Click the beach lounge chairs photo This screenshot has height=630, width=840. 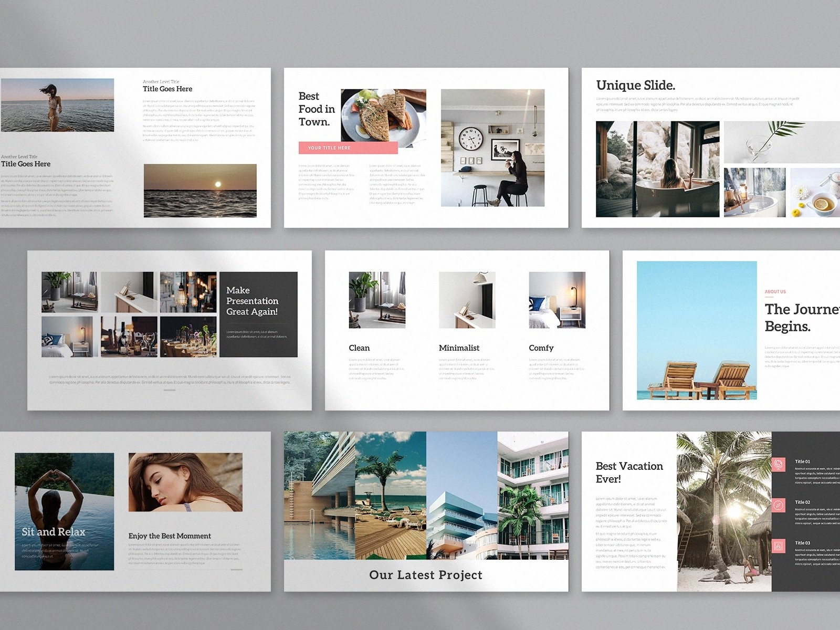(697, 330)
